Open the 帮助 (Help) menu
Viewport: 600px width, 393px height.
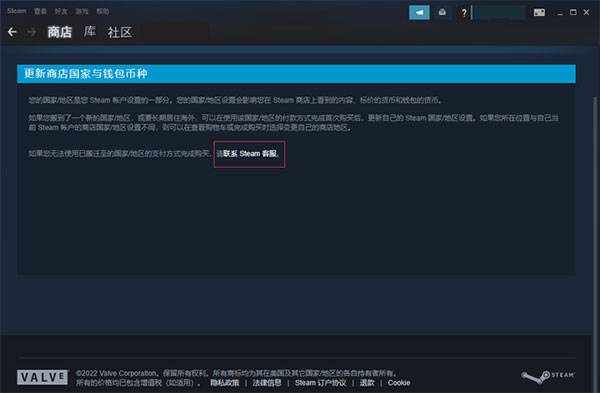point(103,11)
